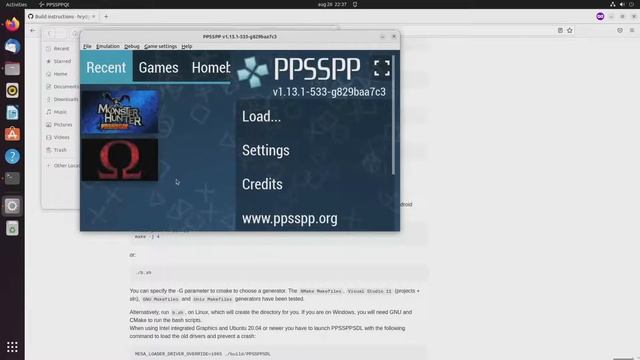The height and width of the screenshot is (360, 640).
Task: Visit www.ppsspp.org link
Action: pos(289,218)
